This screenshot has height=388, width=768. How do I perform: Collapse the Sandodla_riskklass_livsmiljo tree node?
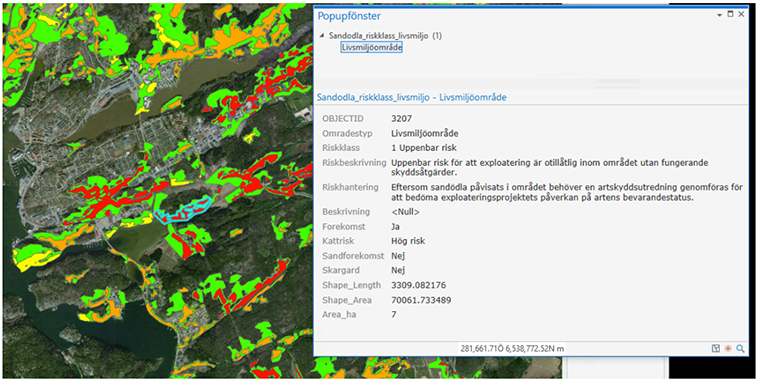coord(322,35)
